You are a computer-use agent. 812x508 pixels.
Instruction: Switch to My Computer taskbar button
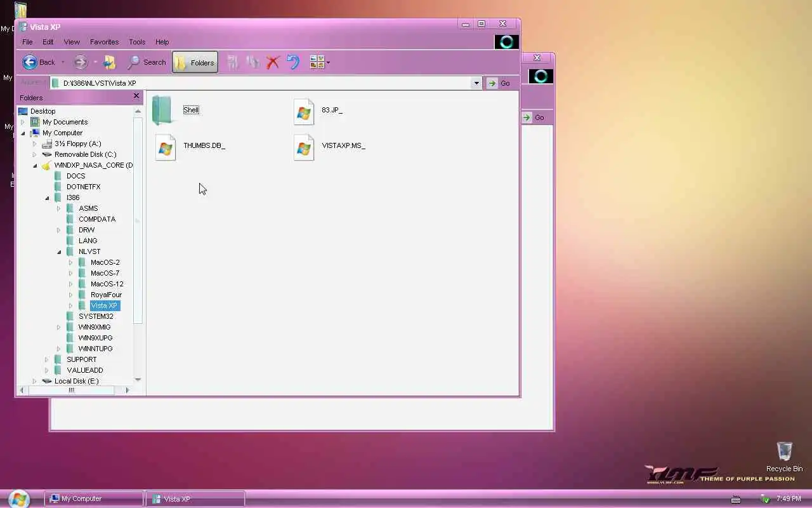tap(93, 498)
